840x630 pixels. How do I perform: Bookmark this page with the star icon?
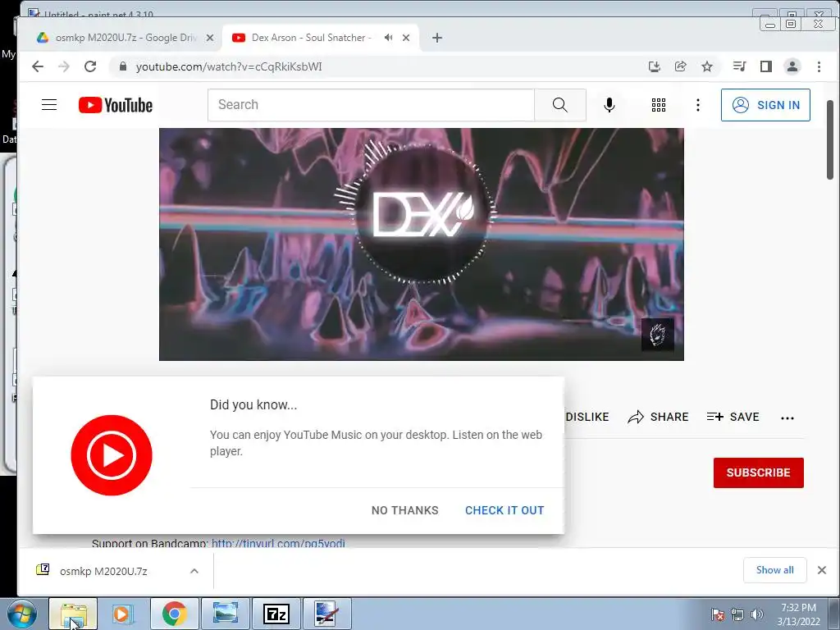[707, 66]
